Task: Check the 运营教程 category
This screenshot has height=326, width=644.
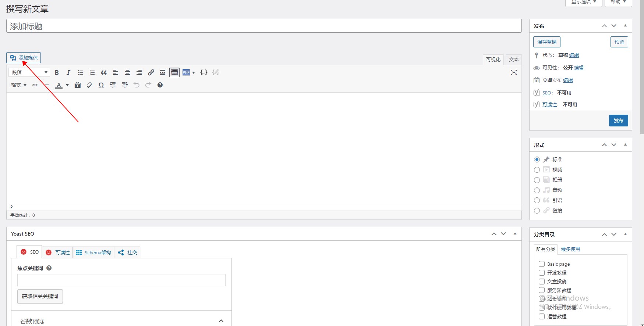Action: [x=542, y=316]
